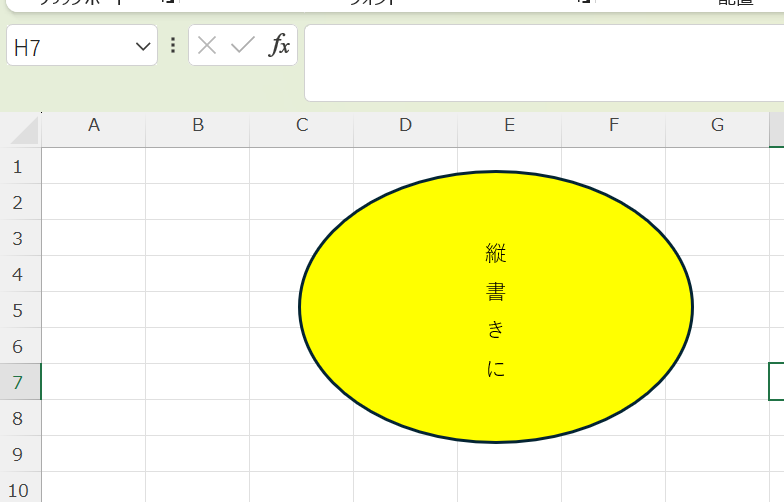Viewport: 784px width, 502px height.
Task: Select column C header
Action: 302,125
